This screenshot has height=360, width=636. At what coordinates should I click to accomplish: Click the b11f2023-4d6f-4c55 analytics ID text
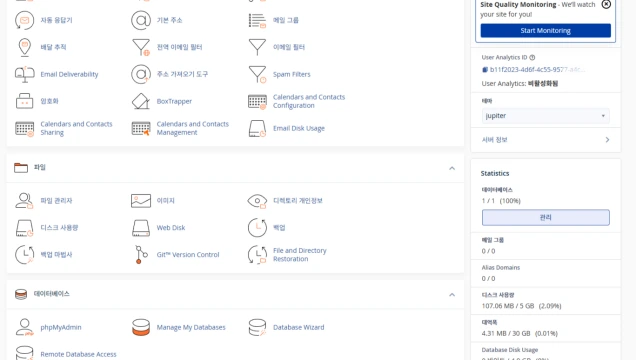tap(537, 70)
